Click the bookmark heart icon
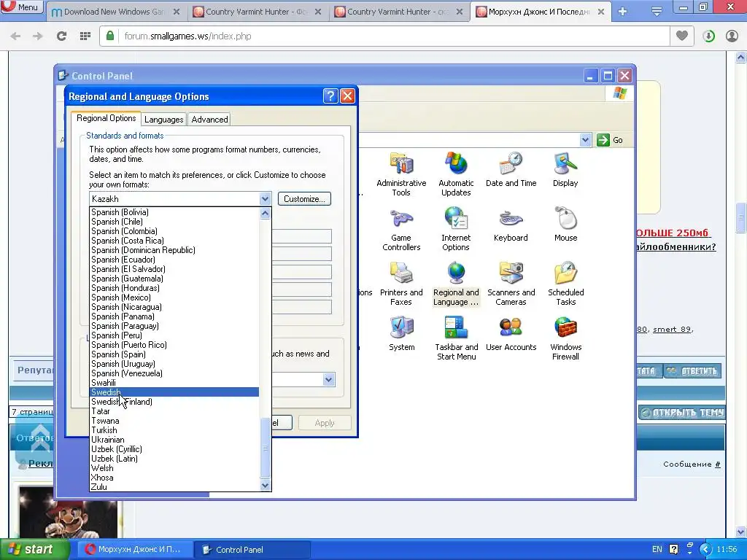Viewport: 747px width, 560px height. (x=682, y=36)
